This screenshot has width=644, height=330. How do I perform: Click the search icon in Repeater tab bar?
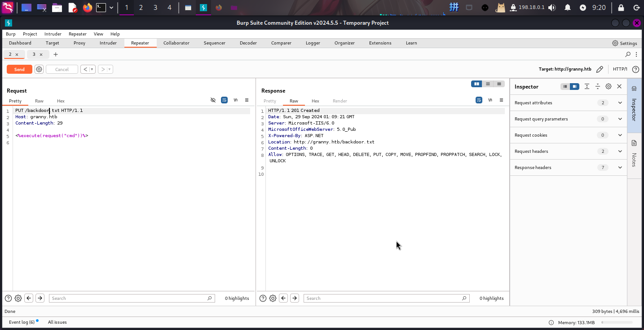tap(628, 54)
